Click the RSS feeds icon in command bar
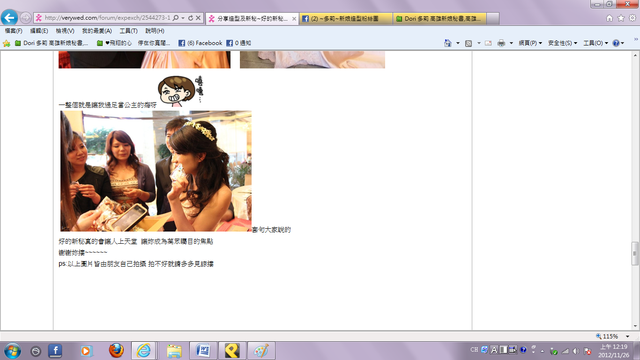This screenshot has height=360, width=640. click(x=469, y=43)
